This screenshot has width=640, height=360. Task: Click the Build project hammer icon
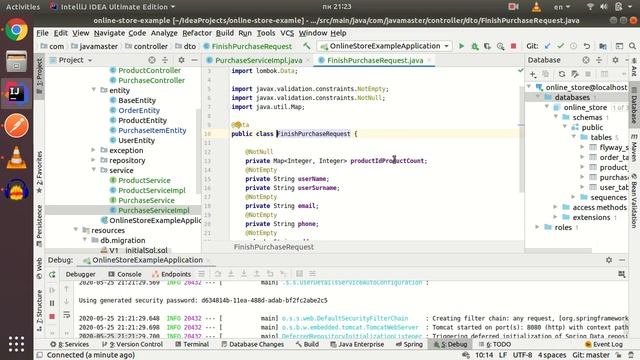(x=307, y=46)
